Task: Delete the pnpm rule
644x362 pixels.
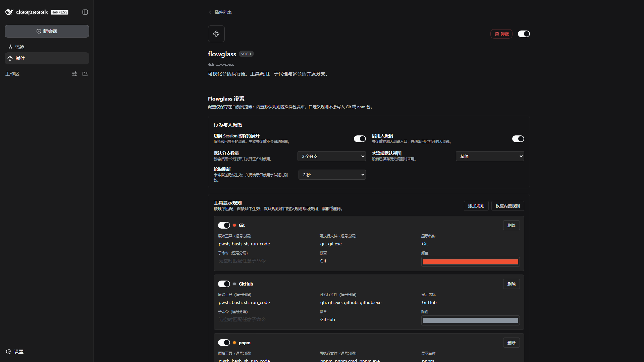Action: pos(512,343)
